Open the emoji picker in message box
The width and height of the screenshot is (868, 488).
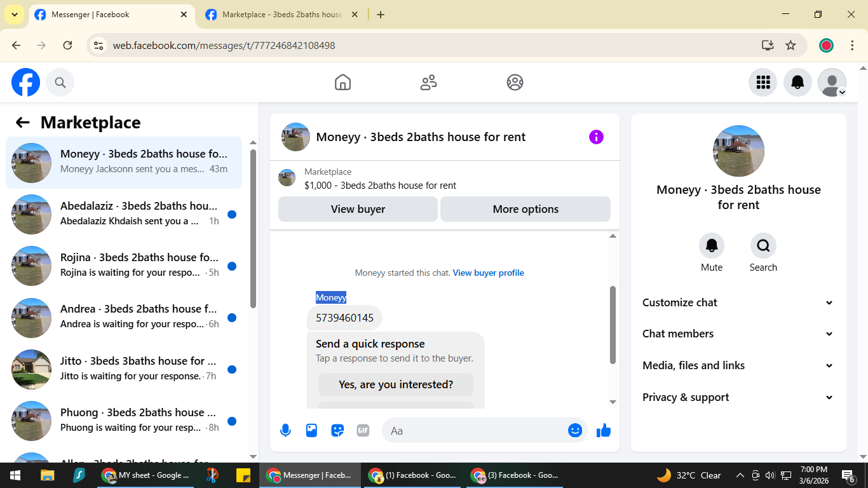575,431
